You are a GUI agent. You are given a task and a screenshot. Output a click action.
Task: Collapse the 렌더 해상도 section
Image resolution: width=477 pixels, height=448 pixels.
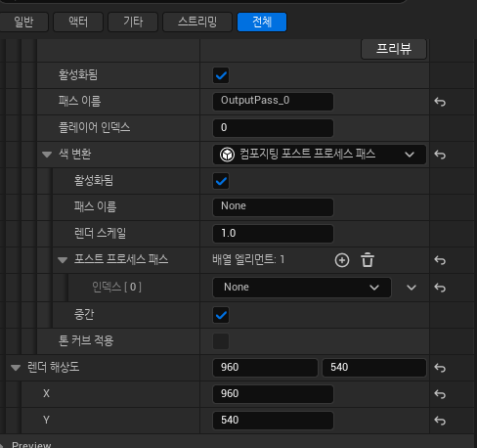pyautogui.click(x=16, y=368)
